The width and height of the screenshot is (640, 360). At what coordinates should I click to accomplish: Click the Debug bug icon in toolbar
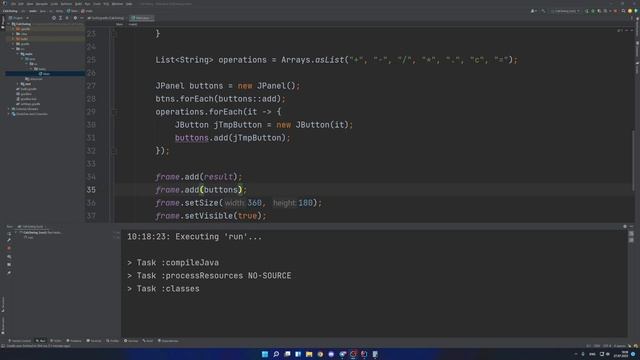pyautogui.click(x=593, y=11)
